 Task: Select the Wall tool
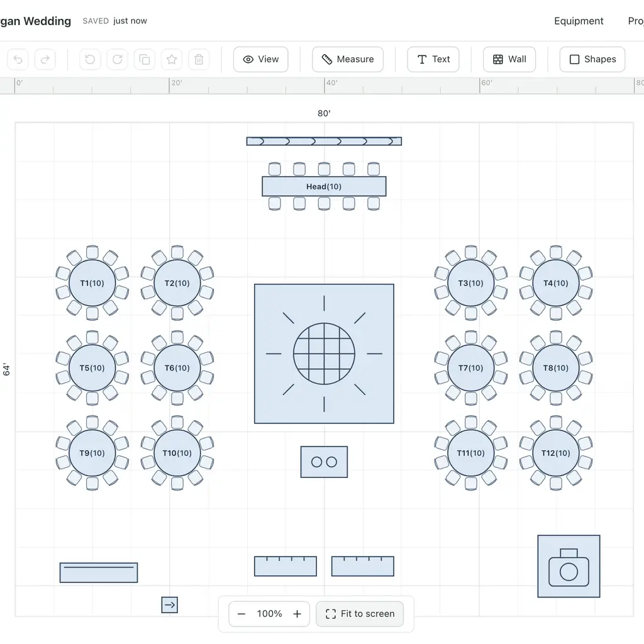(x=509, y=59)
